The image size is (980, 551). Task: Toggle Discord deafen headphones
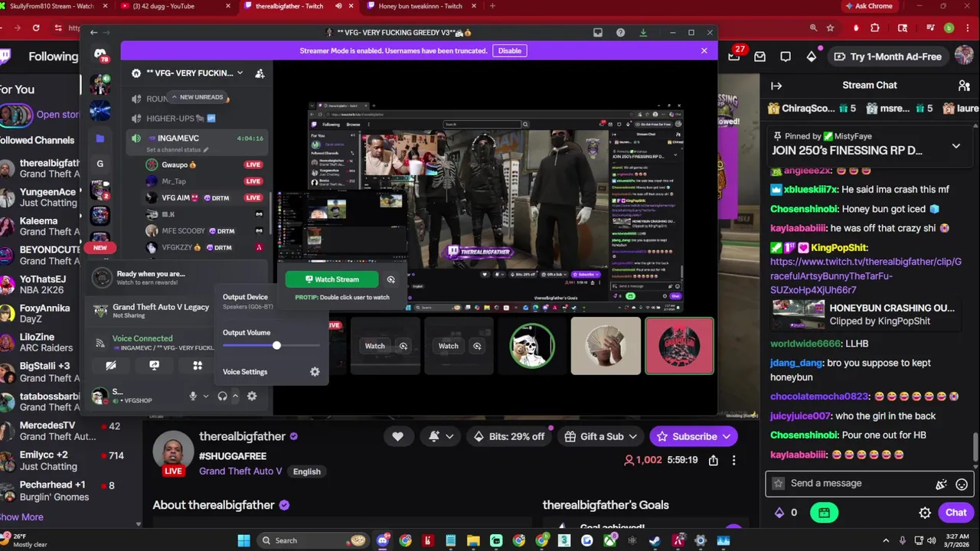point(222,396)
